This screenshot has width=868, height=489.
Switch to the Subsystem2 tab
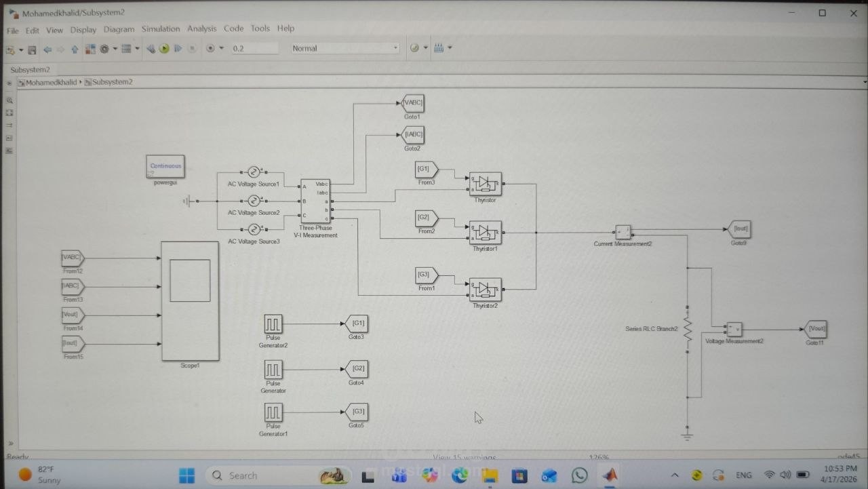point(30,70)
